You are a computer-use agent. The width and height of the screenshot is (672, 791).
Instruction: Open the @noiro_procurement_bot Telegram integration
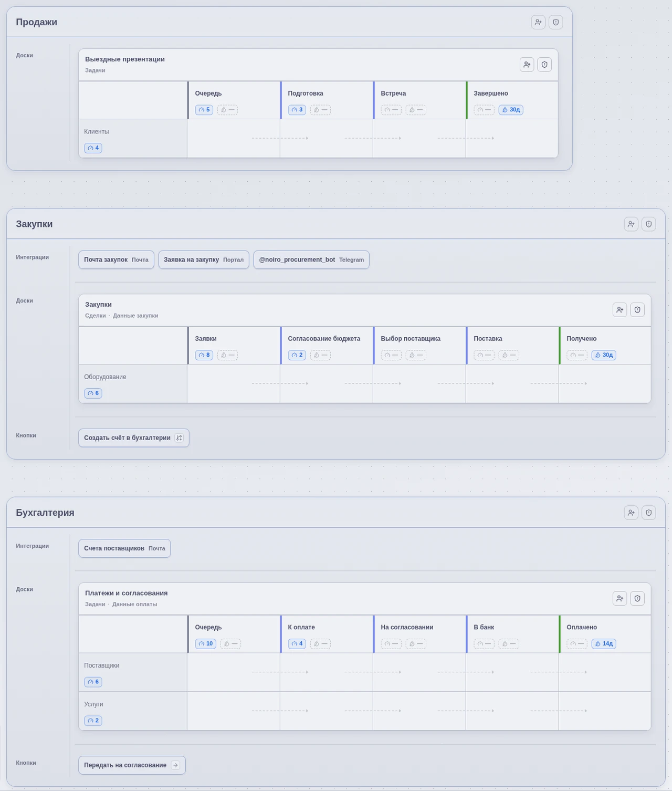pyautogui.click(x=311, y=259)
